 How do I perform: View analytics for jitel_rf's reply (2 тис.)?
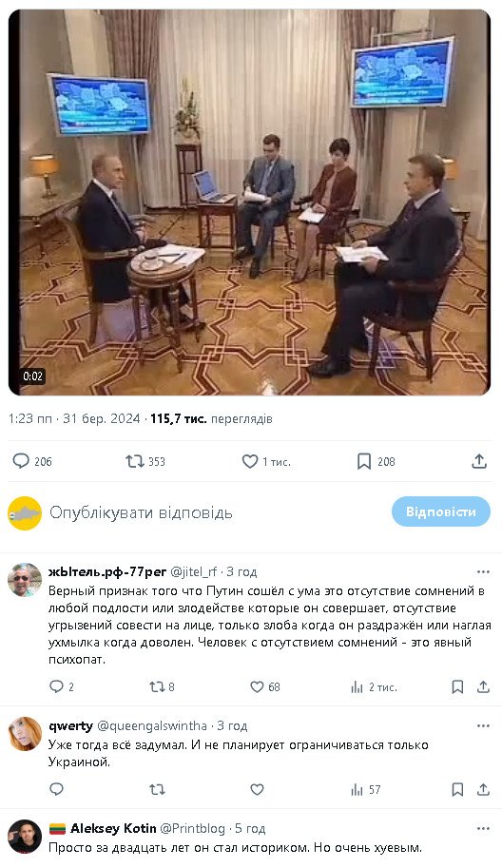click(375, 687)
